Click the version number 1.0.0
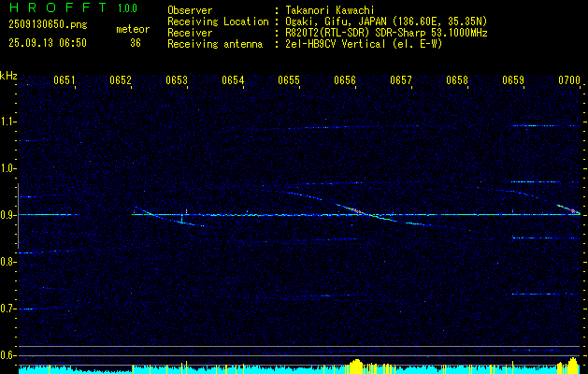The height and width of the screenshot is (374, 588). click(127, 8)
